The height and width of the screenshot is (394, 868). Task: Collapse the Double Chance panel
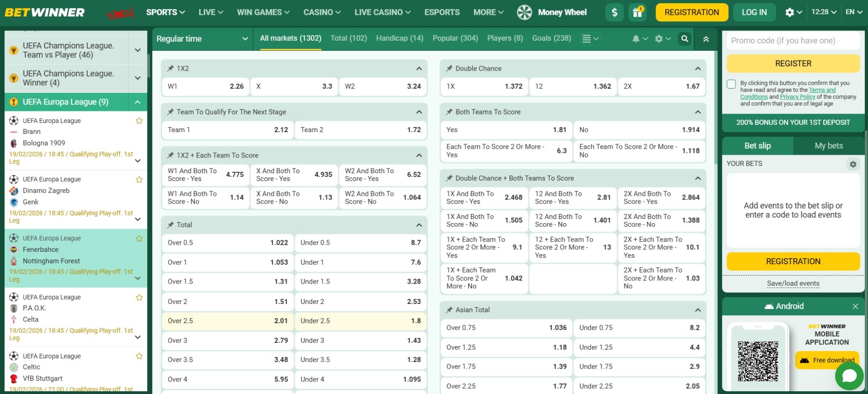698,69
